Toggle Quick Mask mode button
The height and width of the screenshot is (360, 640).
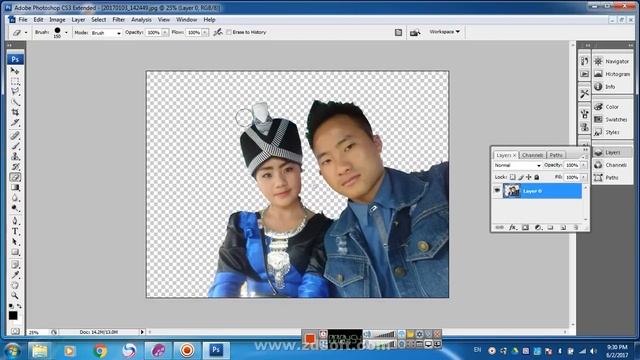point(15,331)
